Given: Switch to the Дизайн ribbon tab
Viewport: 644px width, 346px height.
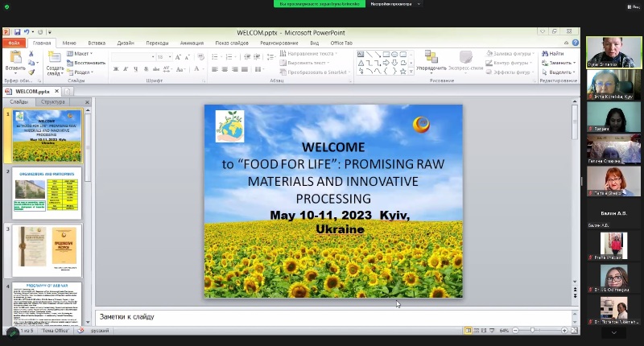Looking at the screenshot, I should 126,43.
